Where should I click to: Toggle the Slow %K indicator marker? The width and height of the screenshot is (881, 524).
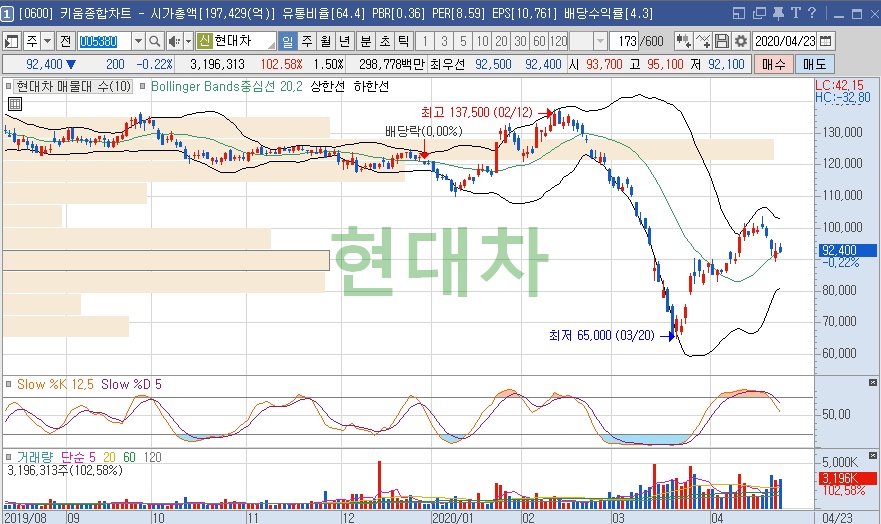[8, 384]
